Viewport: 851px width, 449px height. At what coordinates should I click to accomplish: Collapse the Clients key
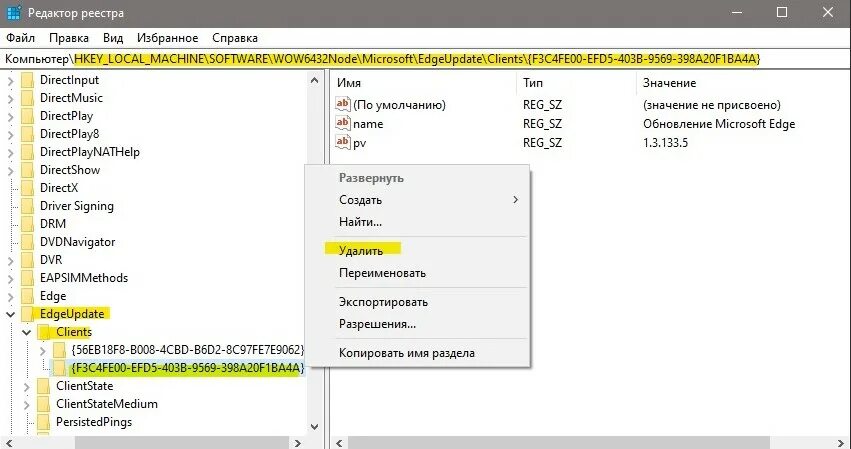point(26,332)
